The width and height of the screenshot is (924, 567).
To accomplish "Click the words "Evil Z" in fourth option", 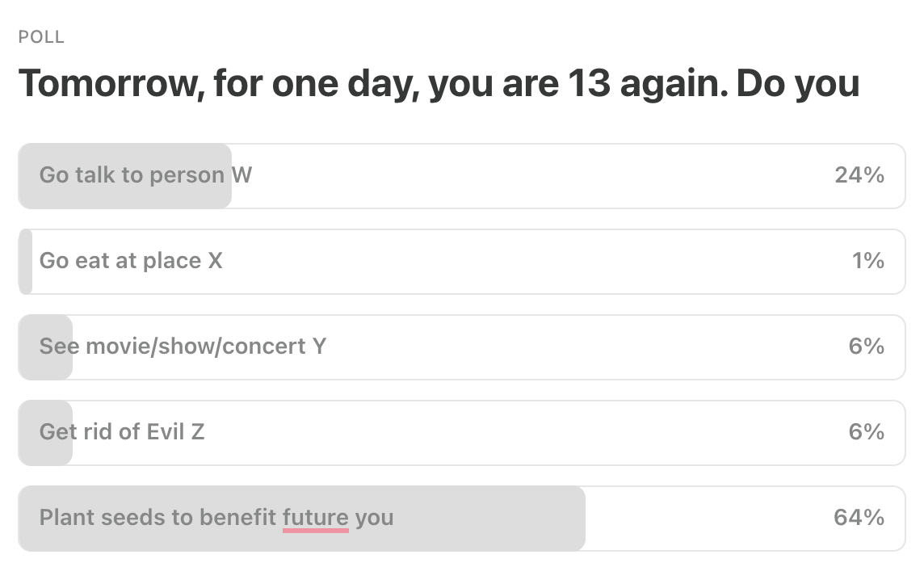I will (175, 432).
